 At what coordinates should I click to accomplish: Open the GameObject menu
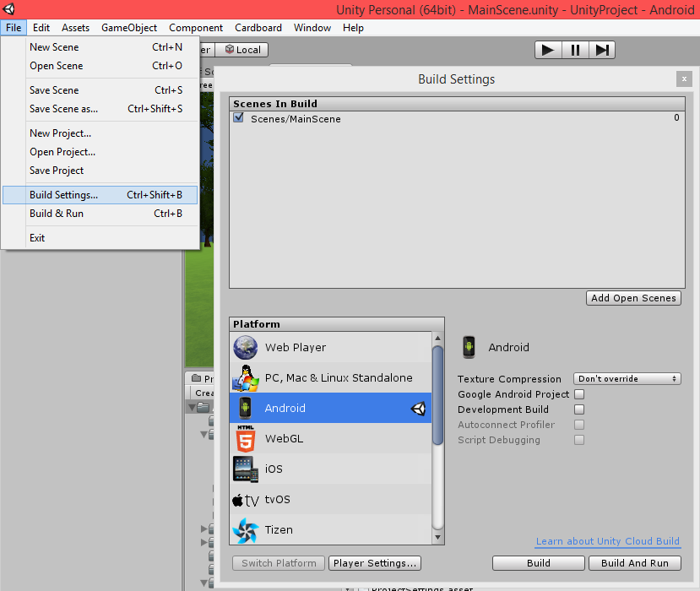coord(129,28)
